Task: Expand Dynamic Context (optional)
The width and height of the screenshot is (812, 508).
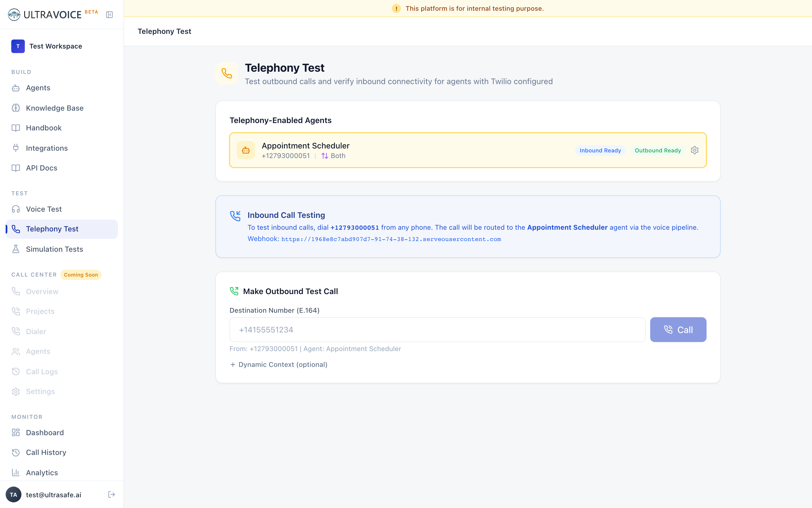Action: click(x=279, y=365)
